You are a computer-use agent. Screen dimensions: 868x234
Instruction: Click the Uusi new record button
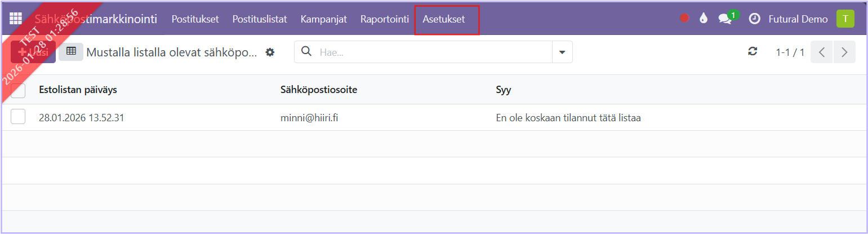[33, 52]
